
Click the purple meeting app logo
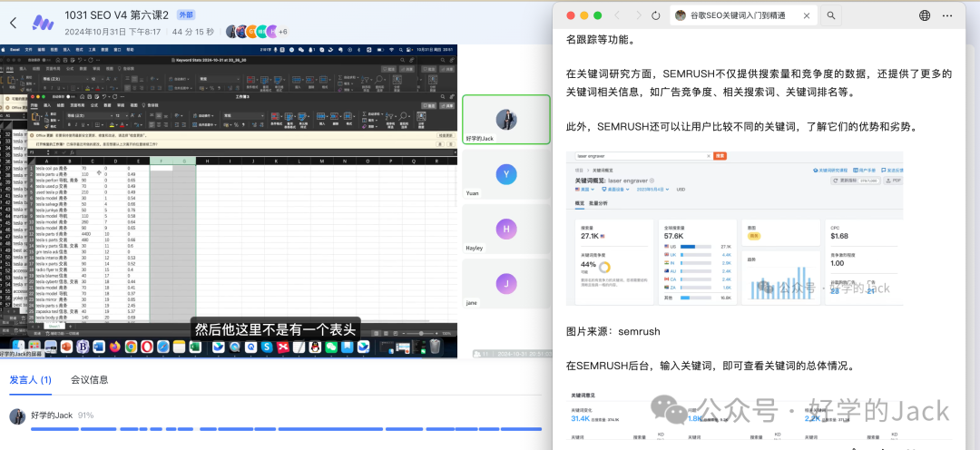[43, 23]
